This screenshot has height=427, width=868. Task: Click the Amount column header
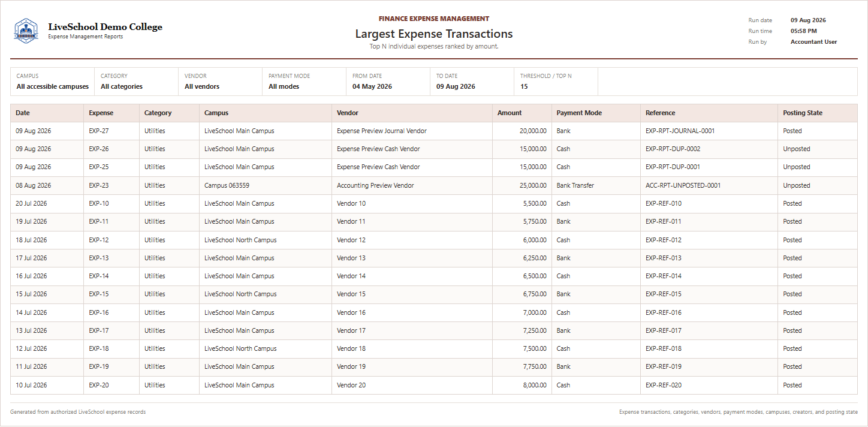[522, 113]
